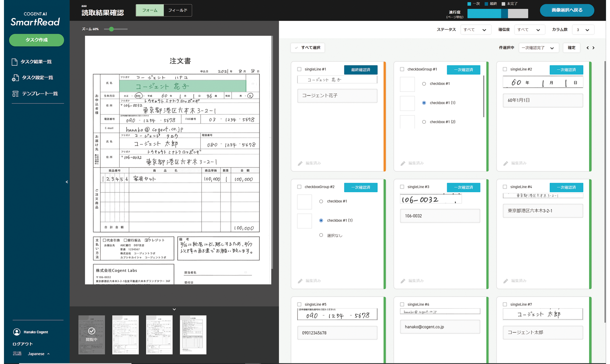Click the 画像選択へ戻る button

(567, 10)
